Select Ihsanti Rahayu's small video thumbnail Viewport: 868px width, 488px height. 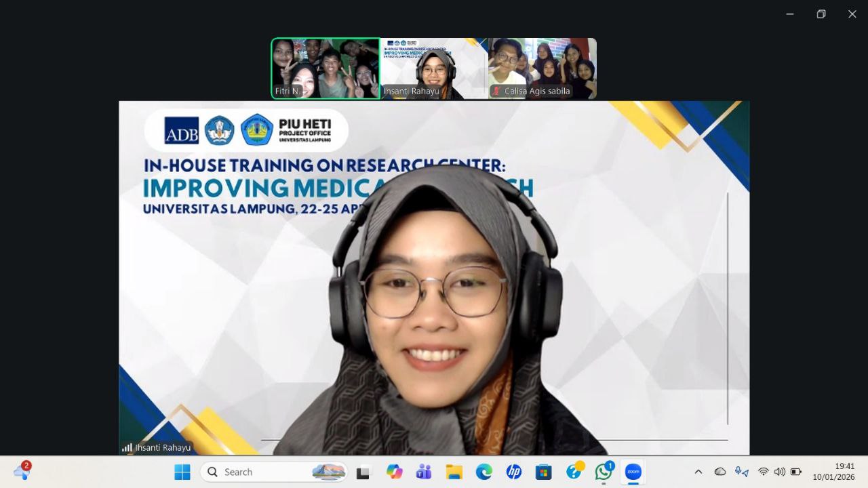434,68
